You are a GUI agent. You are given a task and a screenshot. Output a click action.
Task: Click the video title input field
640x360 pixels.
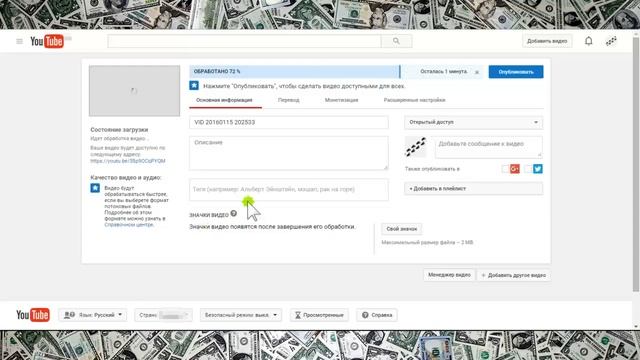289,122
